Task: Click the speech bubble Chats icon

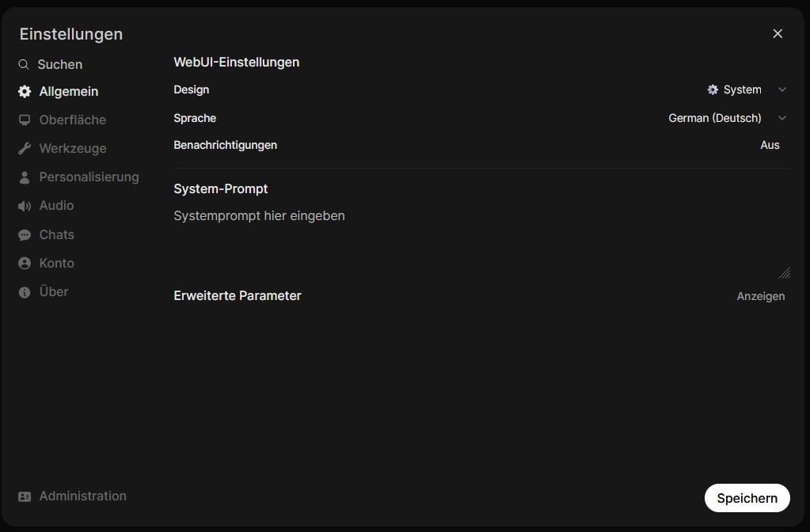Action: pyautogui.click(x=25, y=235)
